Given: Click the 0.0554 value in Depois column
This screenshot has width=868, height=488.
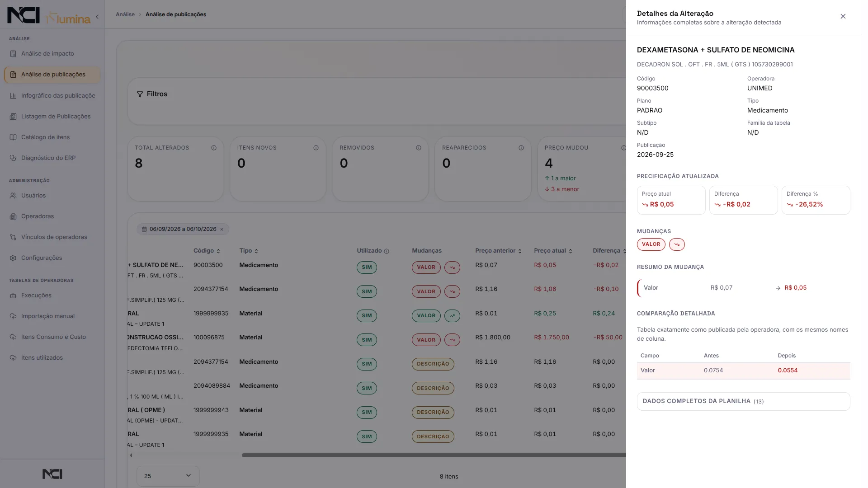Looking at the screenshot, I should click(788, 371).
